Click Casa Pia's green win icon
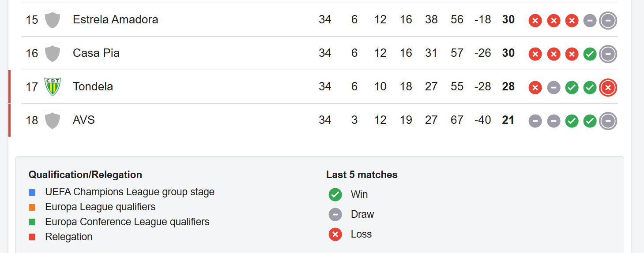 (590, 54)
